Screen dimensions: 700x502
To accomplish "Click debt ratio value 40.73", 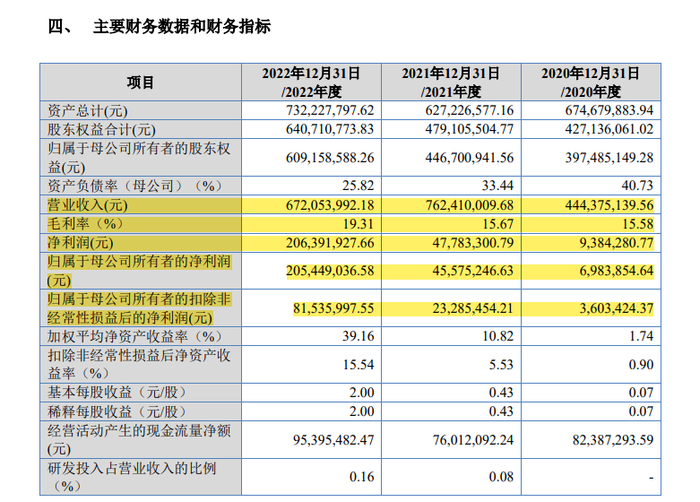I will coord(637,185).
